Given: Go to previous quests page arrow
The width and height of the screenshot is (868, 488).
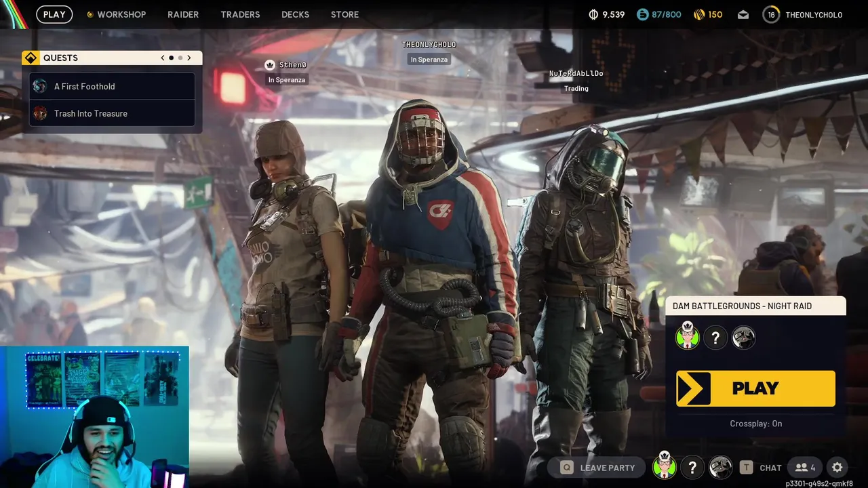Looking at the screenshot, I should (163, 58).
